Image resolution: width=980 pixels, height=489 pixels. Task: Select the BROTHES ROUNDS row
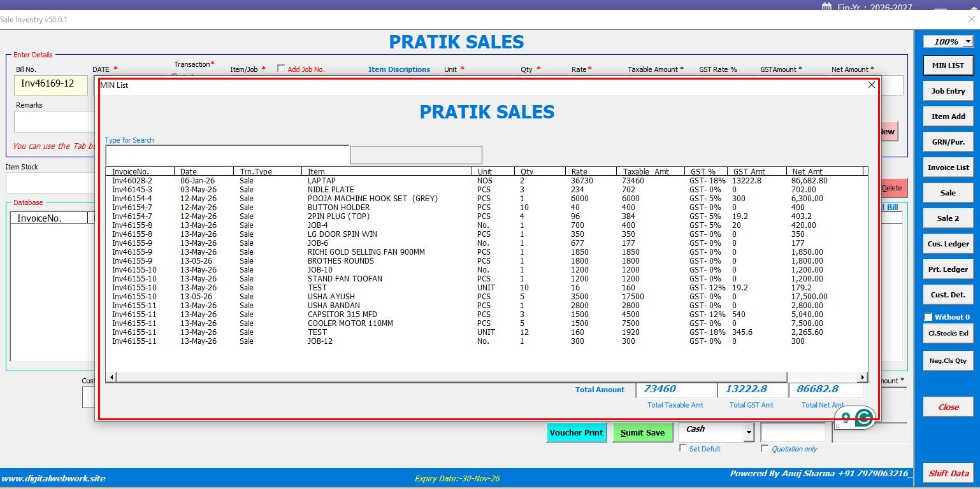tap(487, 261)
